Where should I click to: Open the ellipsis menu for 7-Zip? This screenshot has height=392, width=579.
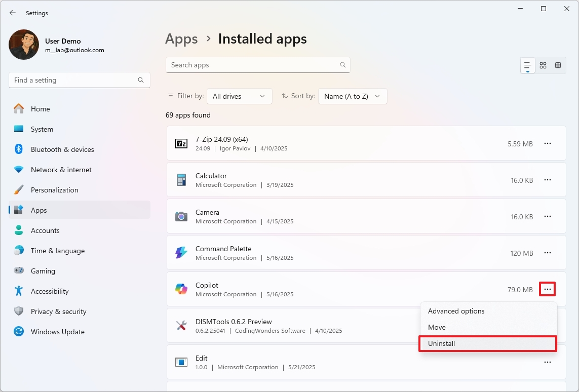547,143
